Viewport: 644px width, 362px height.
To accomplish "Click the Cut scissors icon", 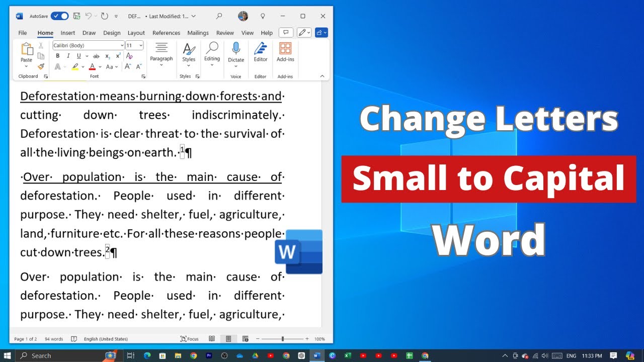I will (41, 45).
